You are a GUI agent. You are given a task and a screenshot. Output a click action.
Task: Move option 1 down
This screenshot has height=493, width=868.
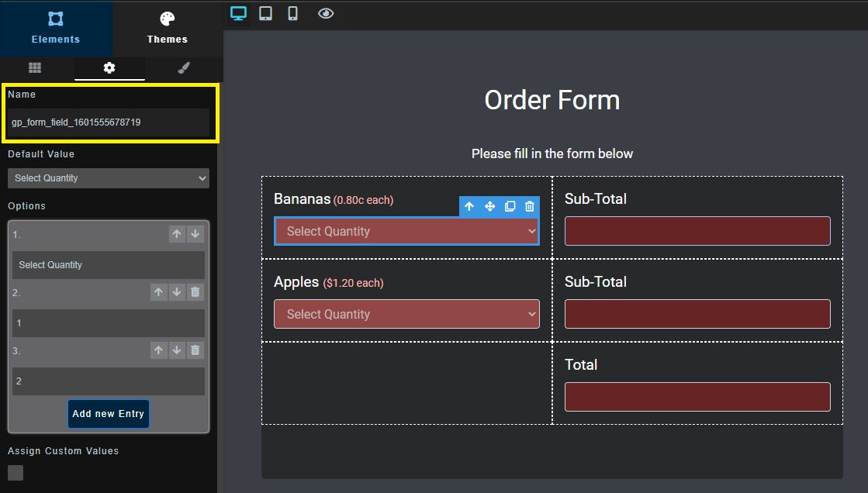[195, 234]
